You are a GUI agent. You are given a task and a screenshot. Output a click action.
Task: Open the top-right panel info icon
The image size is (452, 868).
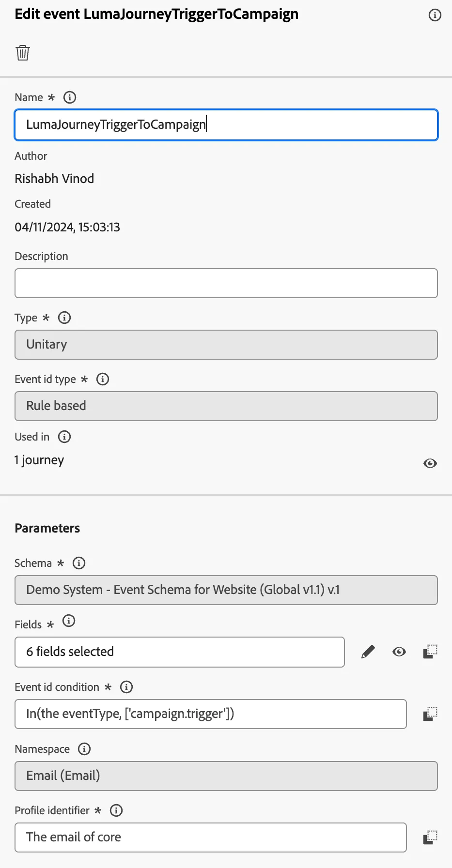(x=435, y=15)
